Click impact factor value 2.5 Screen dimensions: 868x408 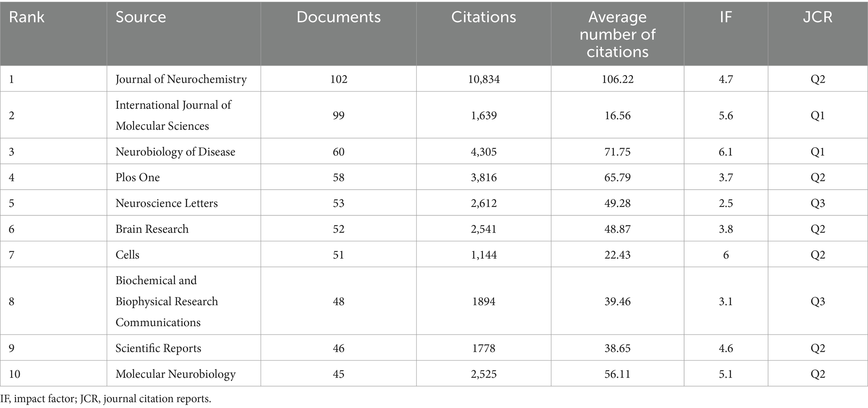coord(726,203)
